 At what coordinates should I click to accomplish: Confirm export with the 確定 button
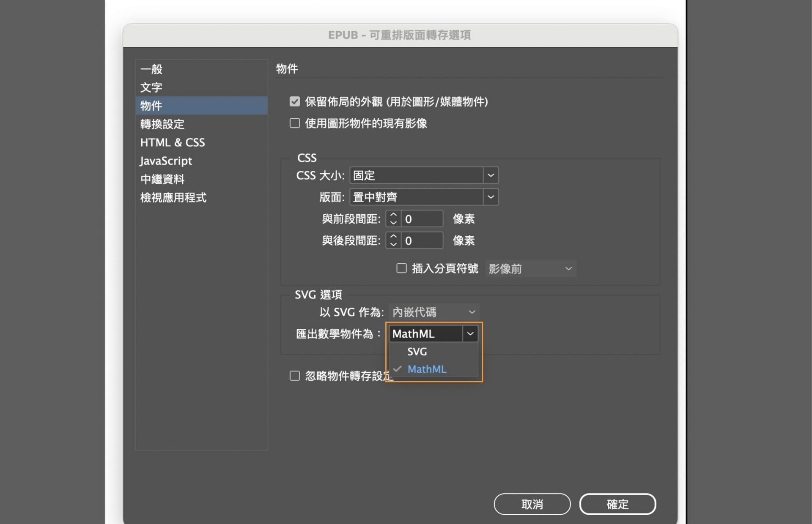tap(617, 504)
